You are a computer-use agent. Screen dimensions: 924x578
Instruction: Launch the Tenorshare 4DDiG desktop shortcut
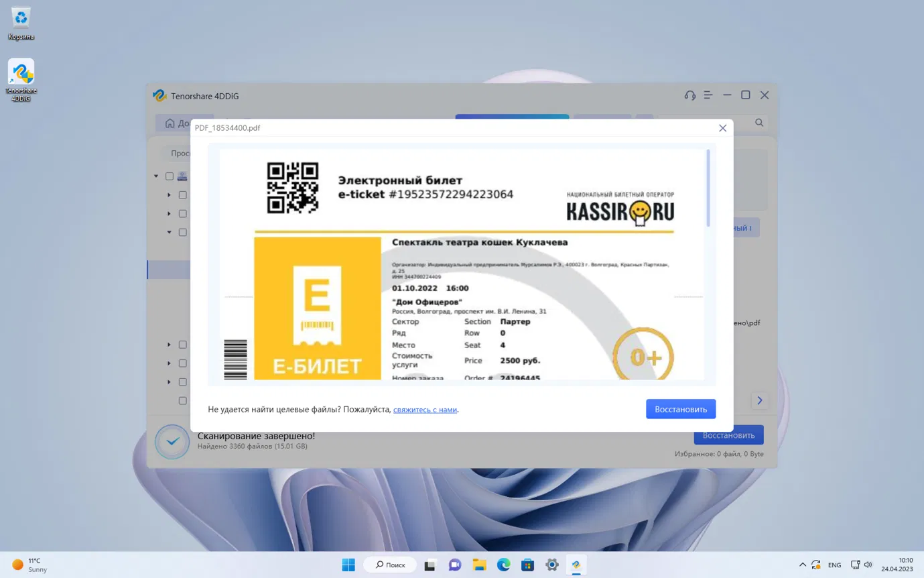point(21,80)
